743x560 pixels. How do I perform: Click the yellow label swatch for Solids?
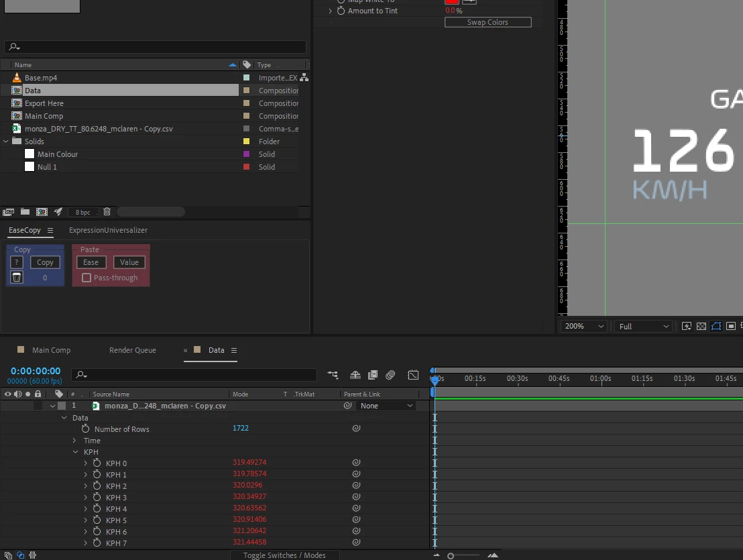coord(246,142)
